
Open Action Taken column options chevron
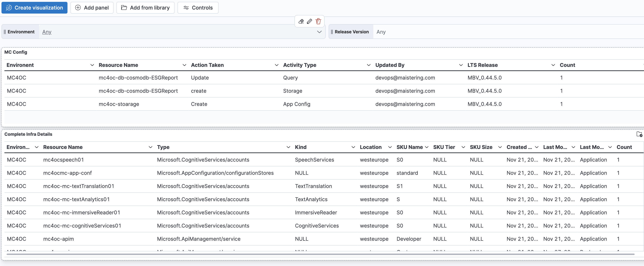277,65
